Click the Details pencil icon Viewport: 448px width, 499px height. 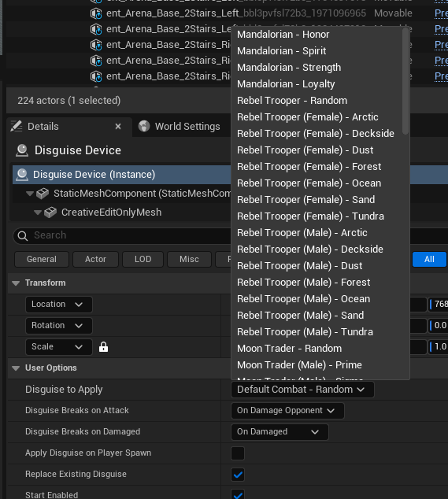[x=17, y=127]
